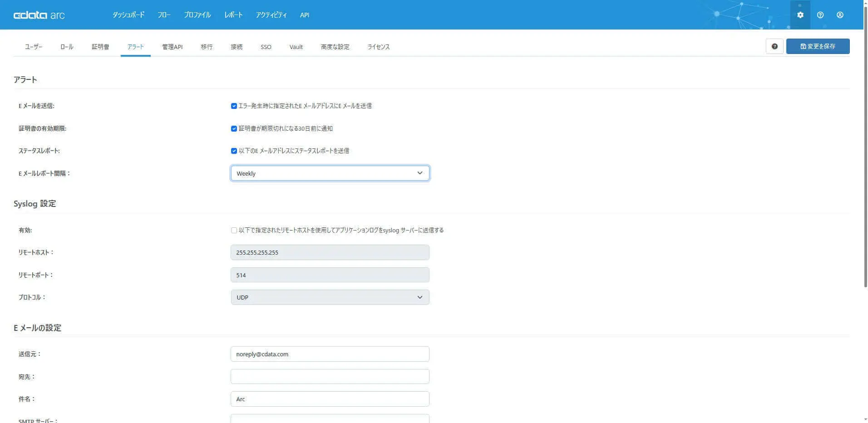Click the リモートホスト field showing 255.255.255.255
The width and height of the screenshot is (868, 423).
pyautogui.click(x=330, y=252)
